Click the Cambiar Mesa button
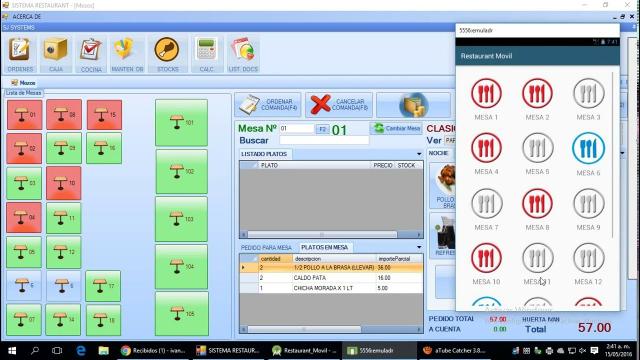The width and height of the screenshot is (640, 360). (397, 128)
